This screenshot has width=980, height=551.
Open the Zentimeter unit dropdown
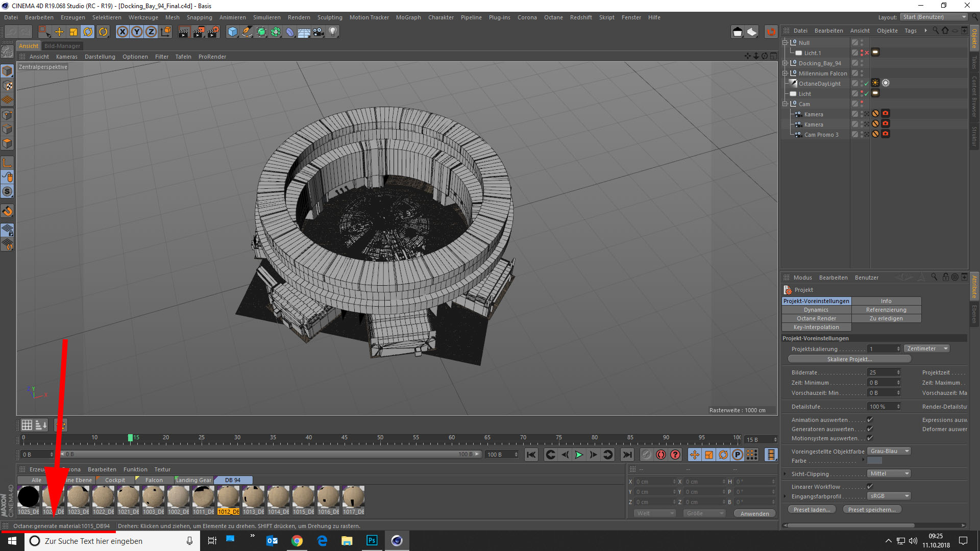click(926, 349)
